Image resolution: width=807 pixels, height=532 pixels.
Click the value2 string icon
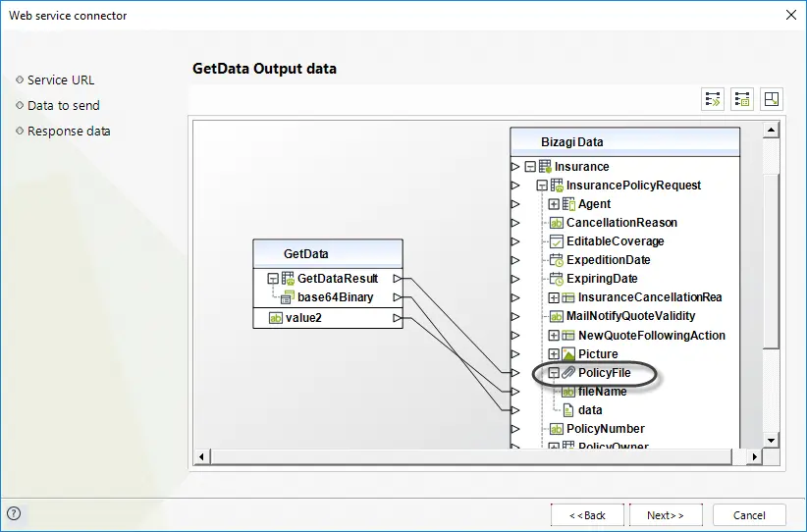point(276,318)
